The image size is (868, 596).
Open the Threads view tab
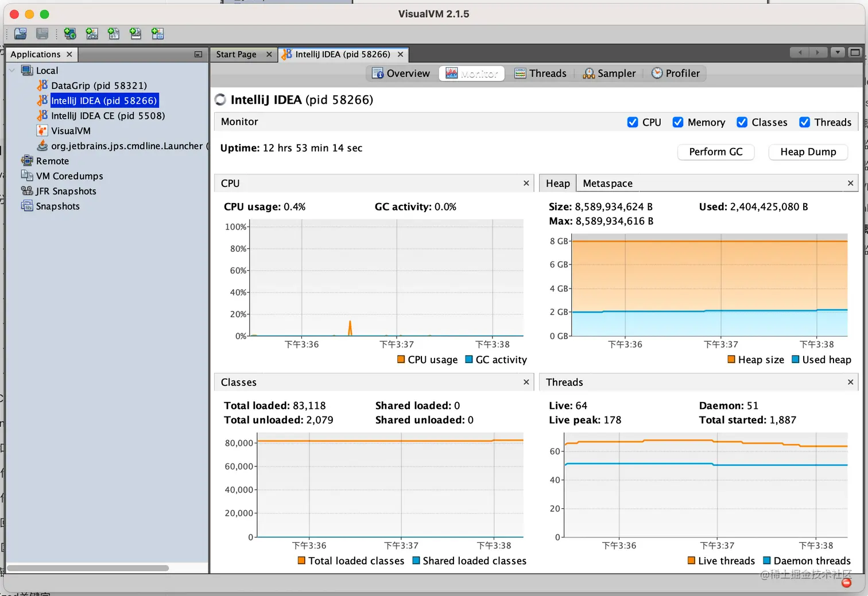coord(540,73)
